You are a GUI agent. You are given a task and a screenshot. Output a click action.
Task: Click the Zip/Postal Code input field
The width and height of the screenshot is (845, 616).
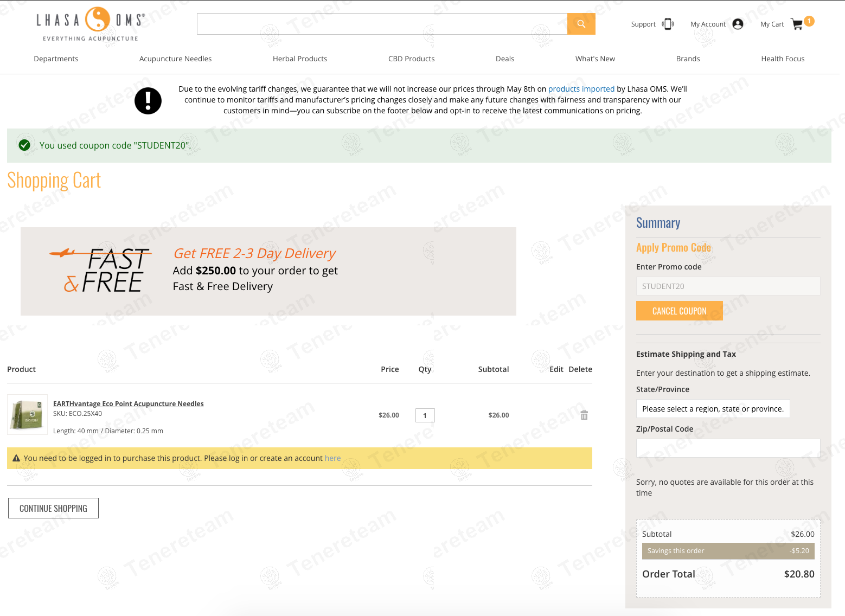point(728,448)
